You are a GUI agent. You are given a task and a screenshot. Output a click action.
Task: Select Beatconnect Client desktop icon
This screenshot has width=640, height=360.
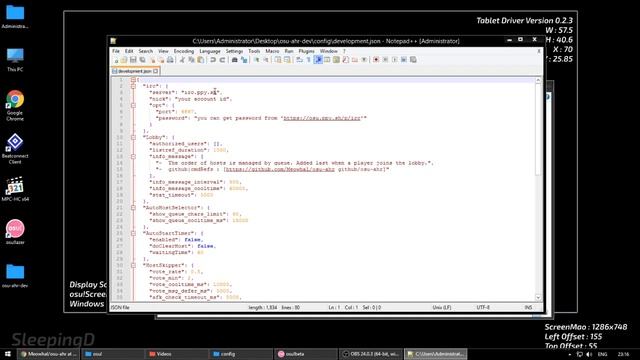click(x=15, y=149)
